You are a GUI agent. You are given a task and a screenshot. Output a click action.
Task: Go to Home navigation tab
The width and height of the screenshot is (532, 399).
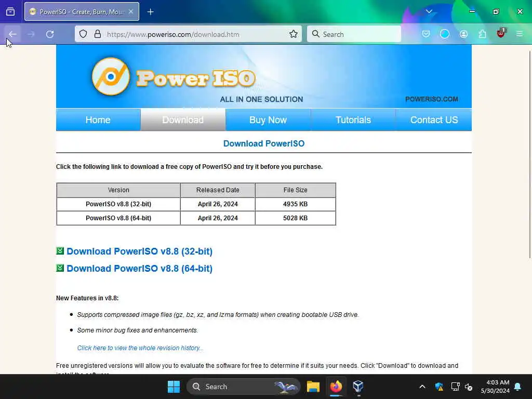pyautogui.click(x=98, y=120)
